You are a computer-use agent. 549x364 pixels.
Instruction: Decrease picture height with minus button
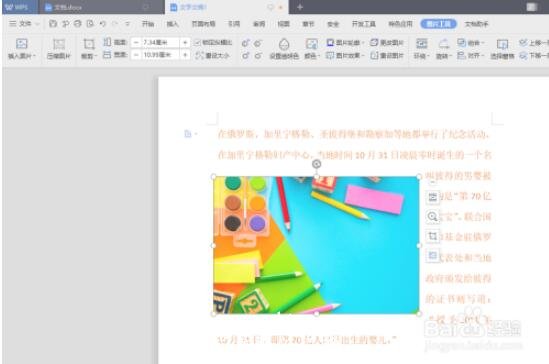click(x=136, y=42)
